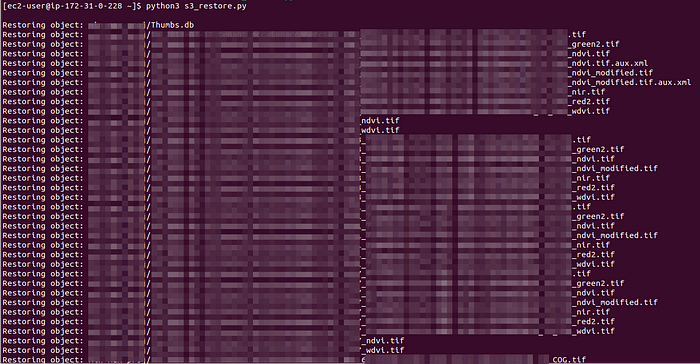Select the "_ndvi.tif.aux.xml" file suffix
The image size is (700, 364).
608,63
